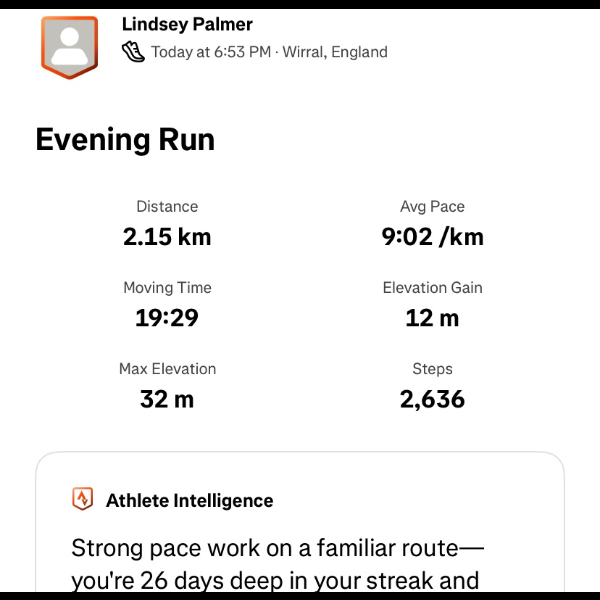Select the 9:02 /km pace value
Image resolution: width=600 pixels, height=600 pixels.
pos(432,237)
